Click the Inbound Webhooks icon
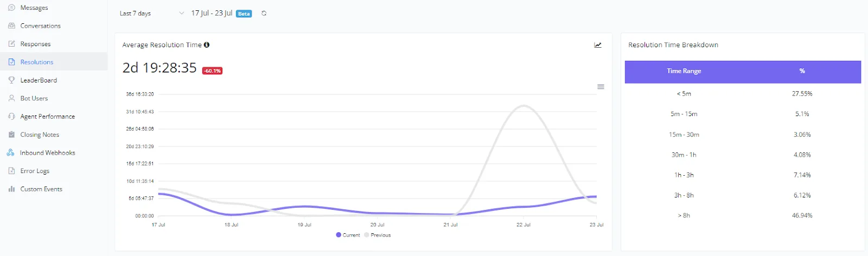868x256 pixels. pos(10,153)
